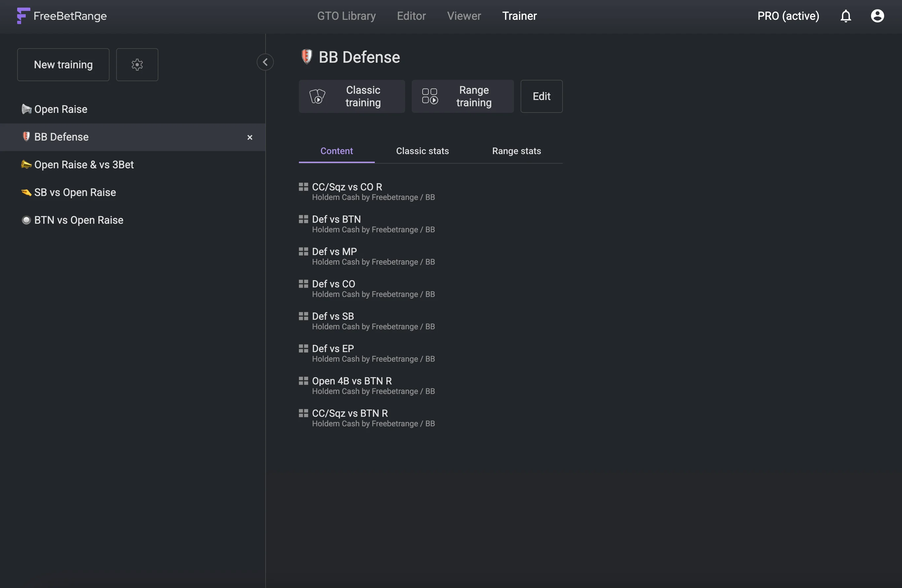
Task: Create a New training
Action: click(x=63, y=64)
